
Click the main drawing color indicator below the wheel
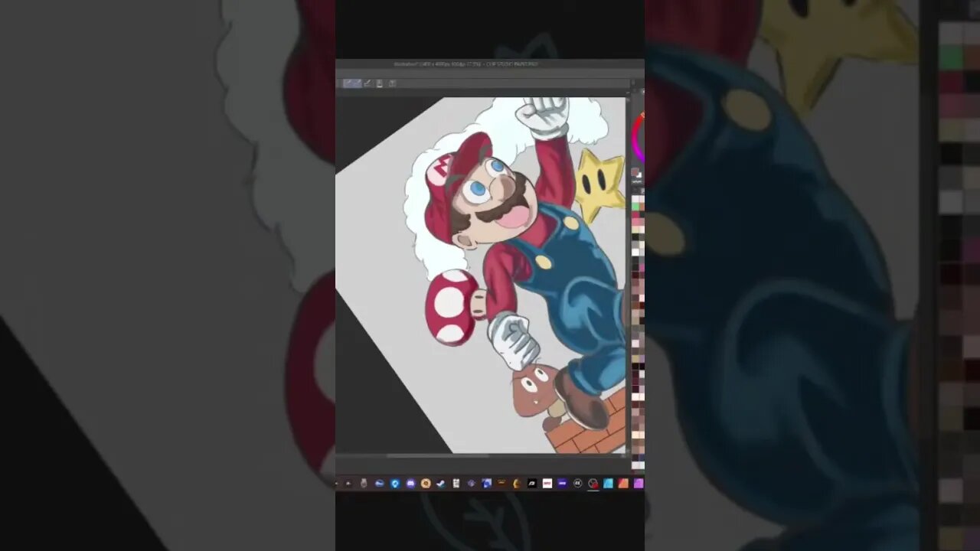(635, 171)
